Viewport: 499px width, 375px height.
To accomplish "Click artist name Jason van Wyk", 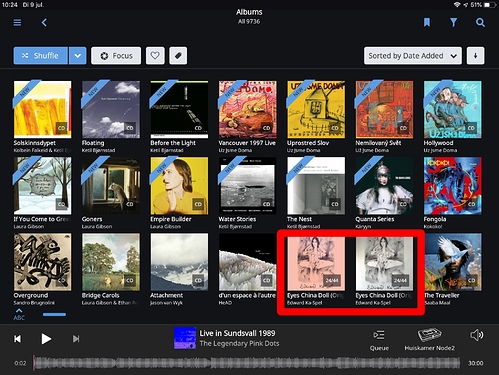I will click(166, 303).
